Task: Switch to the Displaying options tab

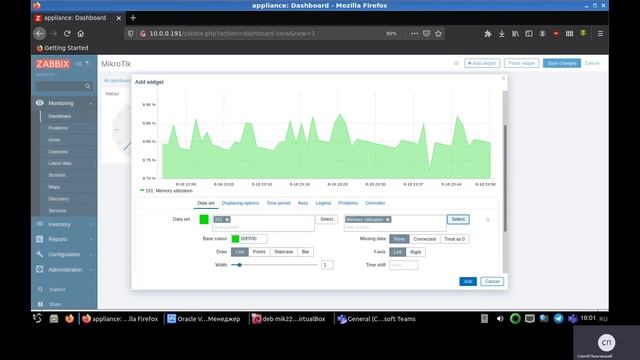Action: [240, 203]
